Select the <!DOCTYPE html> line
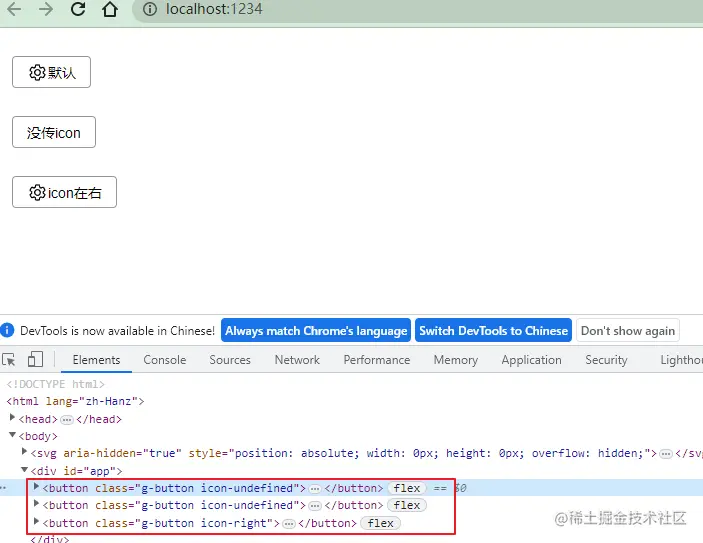Screen dimensions: 703x543 click(x=56, y=384)
